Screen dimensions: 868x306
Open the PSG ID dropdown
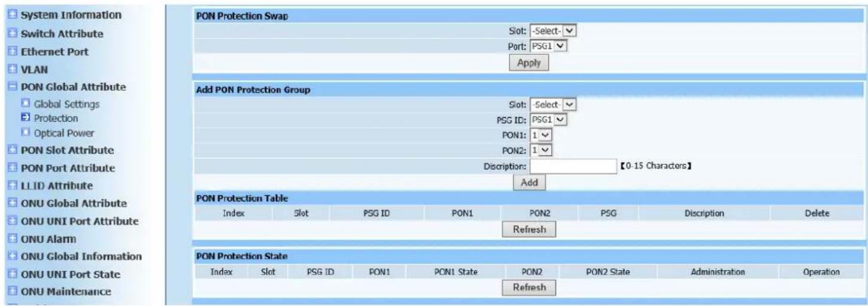(x=549, y=120)
